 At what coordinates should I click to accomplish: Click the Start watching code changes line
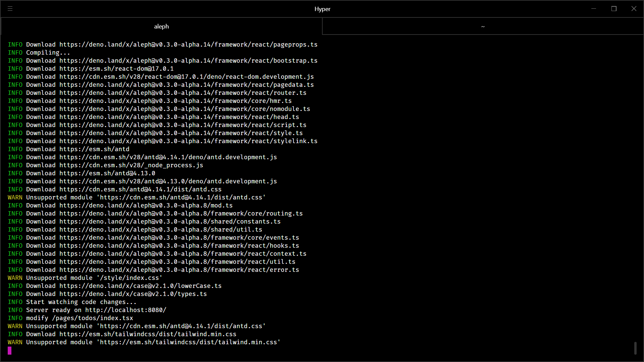pos(72,302)
